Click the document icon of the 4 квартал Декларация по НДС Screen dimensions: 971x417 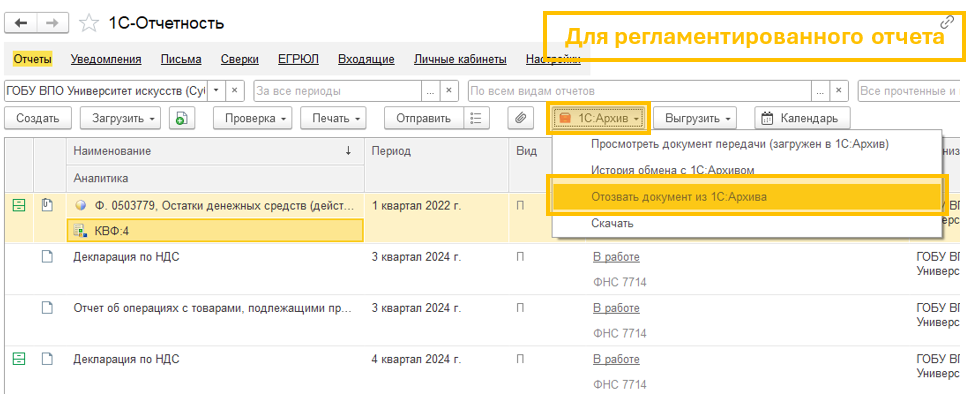tap(48, 359)
